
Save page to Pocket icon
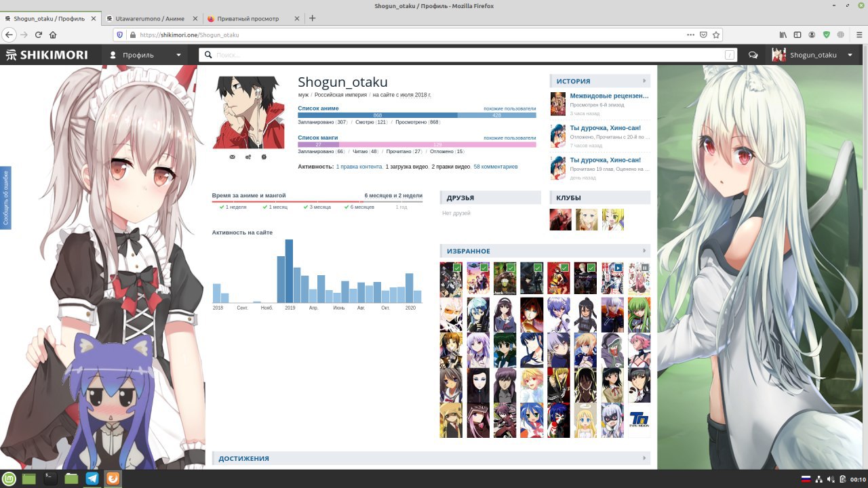point(703,35)
